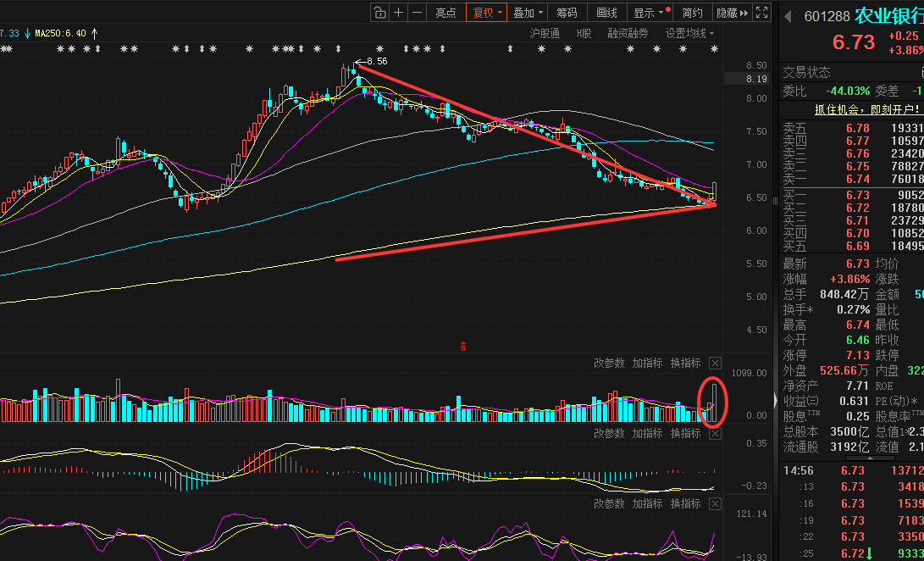Click 涨幅 value +3.86%
The image size is (924, 561).
pos(849,279)
